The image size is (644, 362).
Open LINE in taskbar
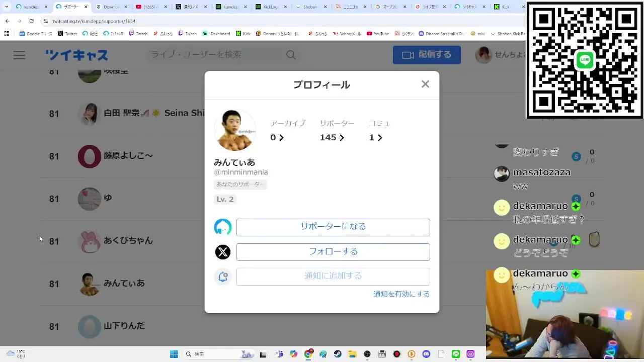coord(456,354)
